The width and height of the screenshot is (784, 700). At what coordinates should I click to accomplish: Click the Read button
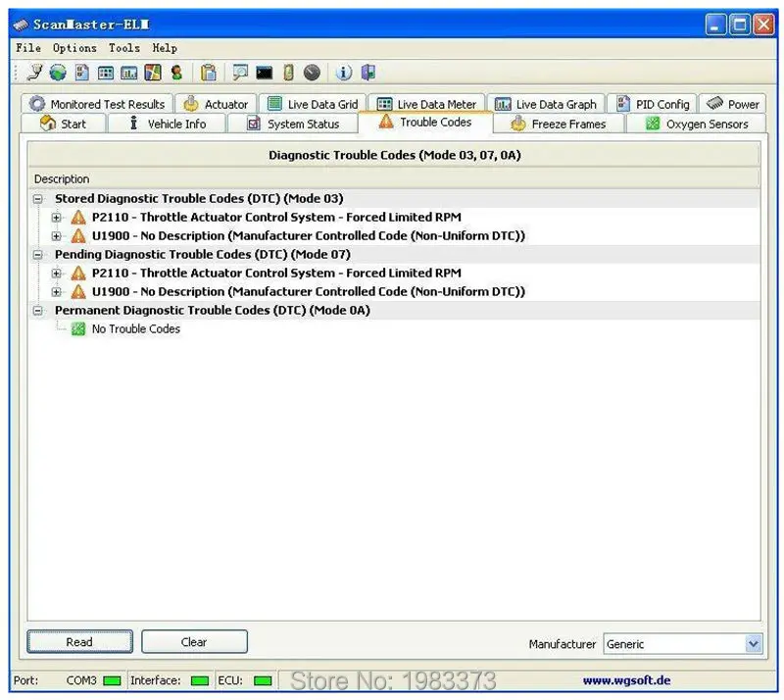pos(80,642)
